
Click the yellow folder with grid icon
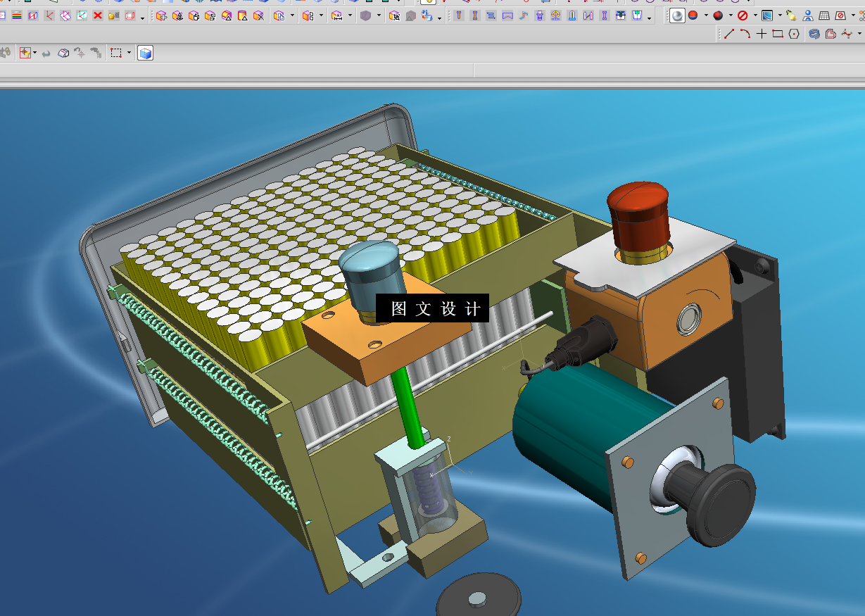[113, 15]
